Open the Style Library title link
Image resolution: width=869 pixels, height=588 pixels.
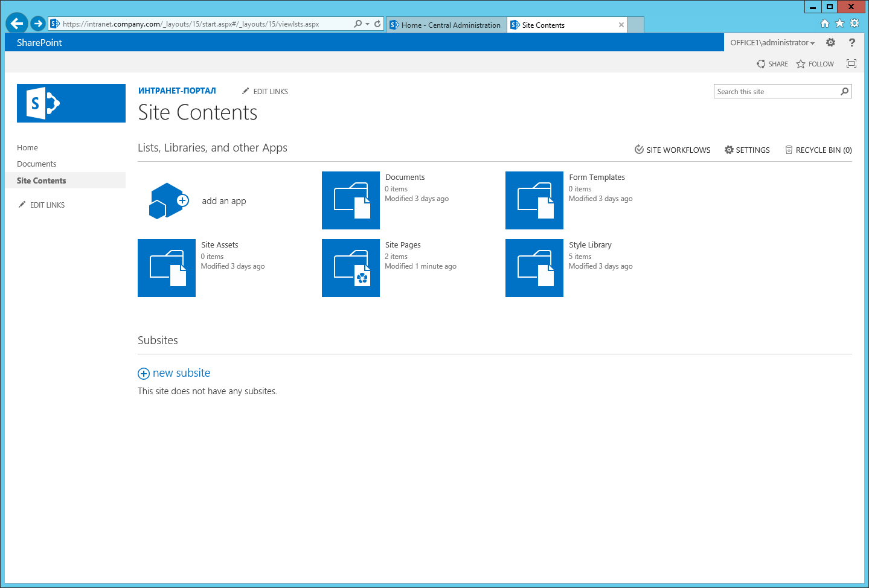click(590, 244)
